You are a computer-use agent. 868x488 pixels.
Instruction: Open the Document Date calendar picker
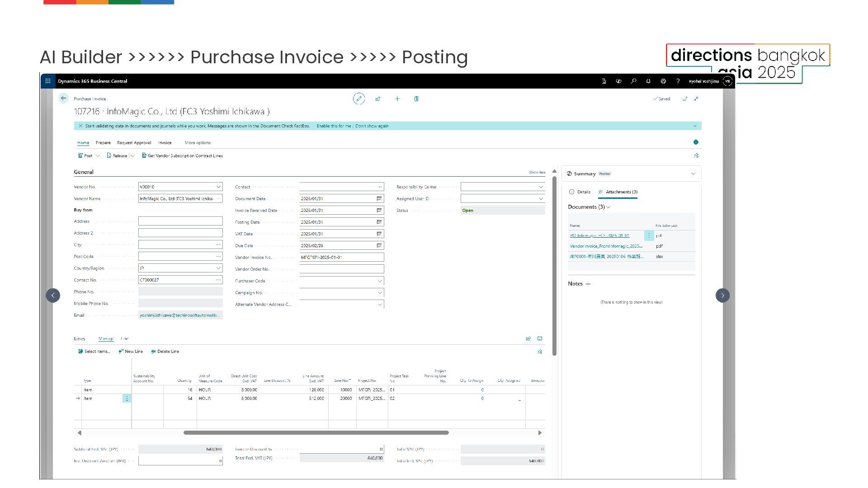tap(379, 198)
